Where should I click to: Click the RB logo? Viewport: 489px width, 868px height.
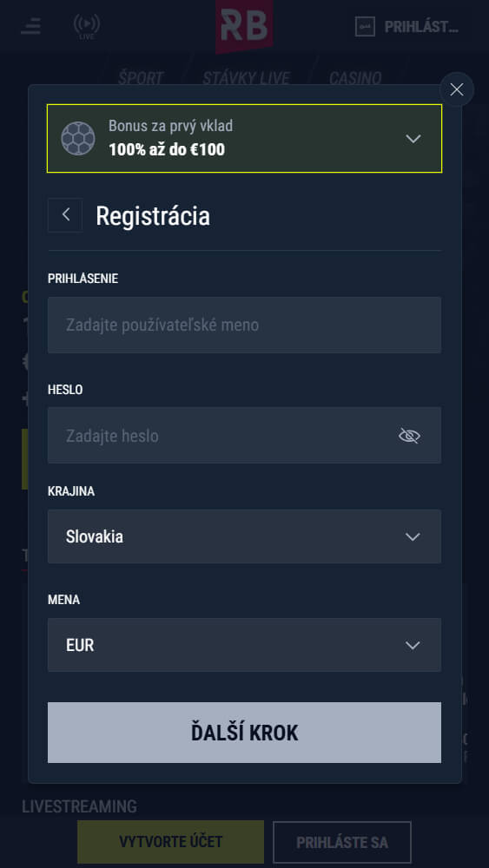coord(244,26)
